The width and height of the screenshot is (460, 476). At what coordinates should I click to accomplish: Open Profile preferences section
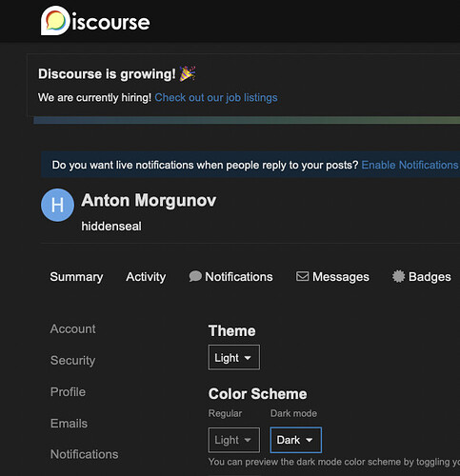point(68,392)
